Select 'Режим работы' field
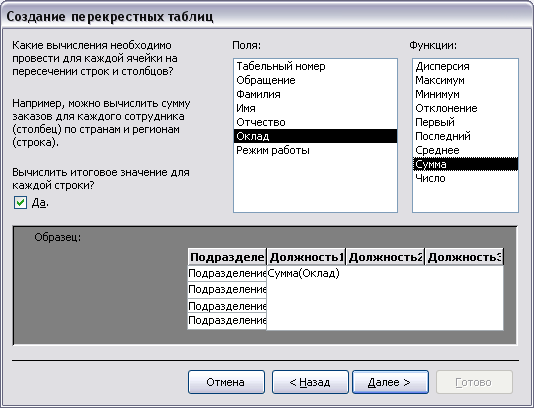 (315, 150)
